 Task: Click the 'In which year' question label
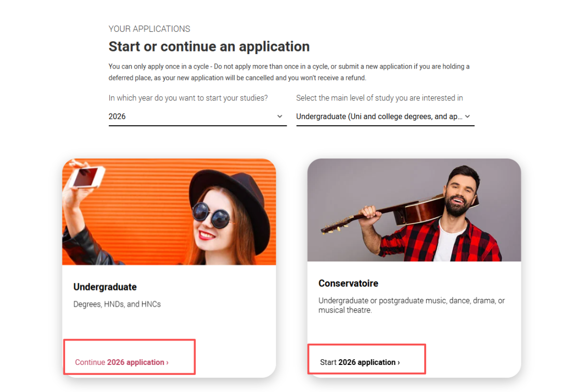(188, 98)
